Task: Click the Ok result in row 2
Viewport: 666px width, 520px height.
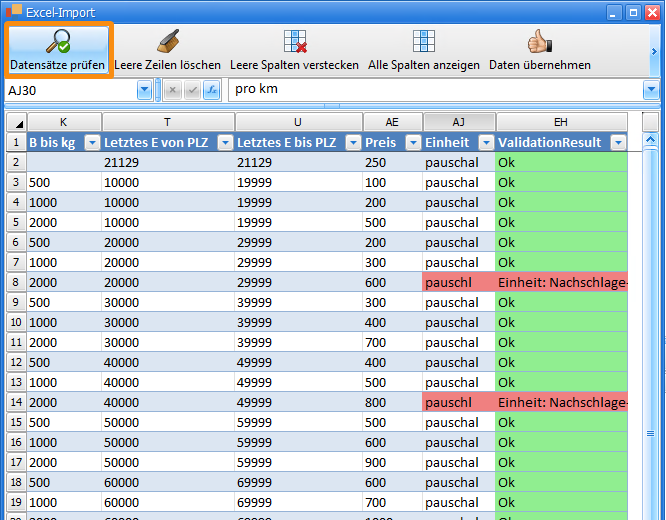Action: (x=562, y=162)
